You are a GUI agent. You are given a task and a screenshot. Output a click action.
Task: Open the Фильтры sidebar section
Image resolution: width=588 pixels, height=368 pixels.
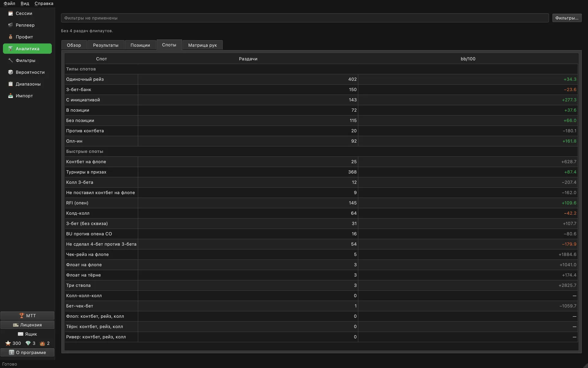click(x=27, y=60)
